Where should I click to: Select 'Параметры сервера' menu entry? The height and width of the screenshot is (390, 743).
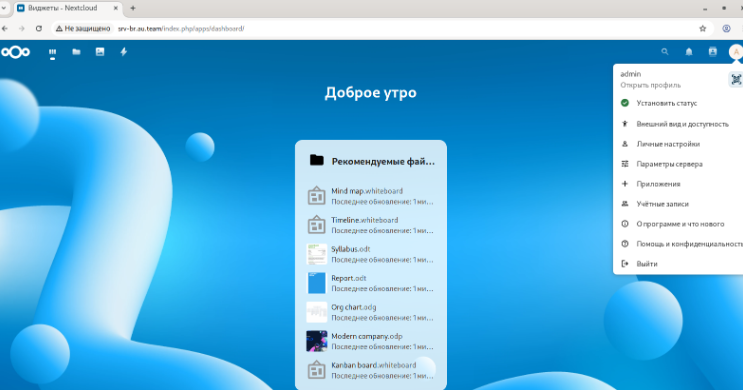click(x=678, y=164)
